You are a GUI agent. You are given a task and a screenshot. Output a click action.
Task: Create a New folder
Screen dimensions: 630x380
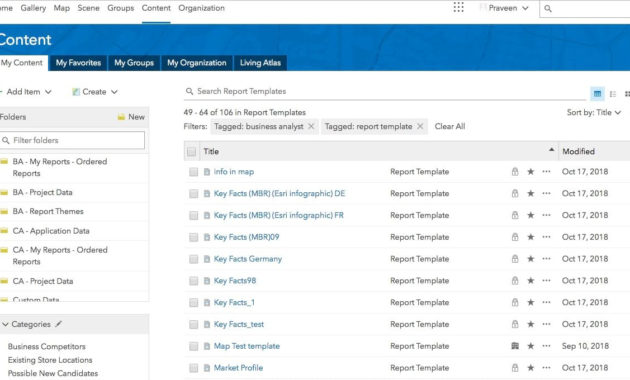[x=131, y=117]
